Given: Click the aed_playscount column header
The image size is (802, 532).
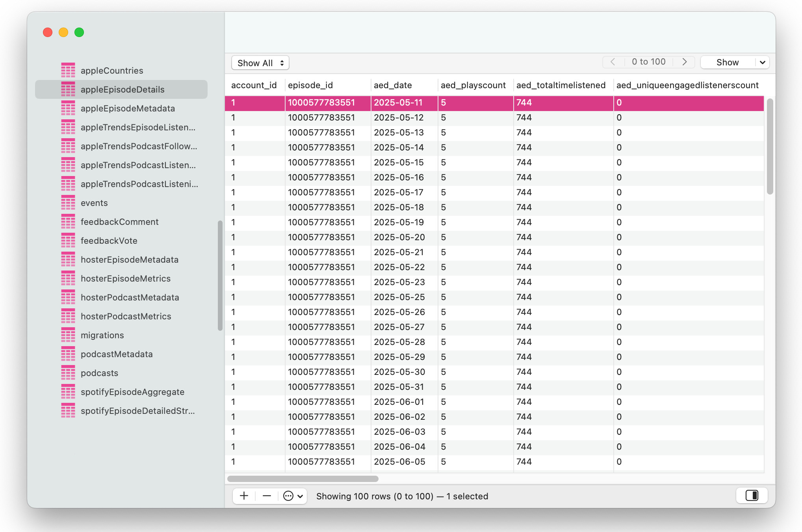Looking at the screenshot, I should coord(473,85).
